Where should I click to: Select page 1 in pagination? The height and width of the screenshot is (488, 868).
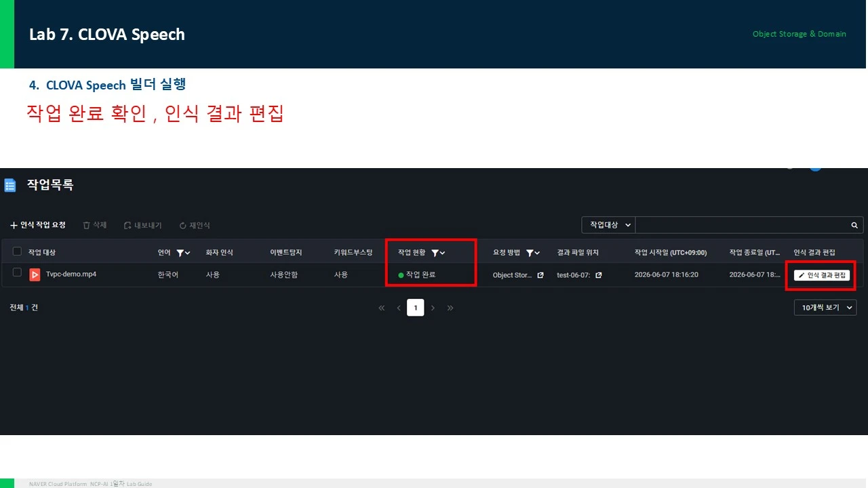(416, 308)
